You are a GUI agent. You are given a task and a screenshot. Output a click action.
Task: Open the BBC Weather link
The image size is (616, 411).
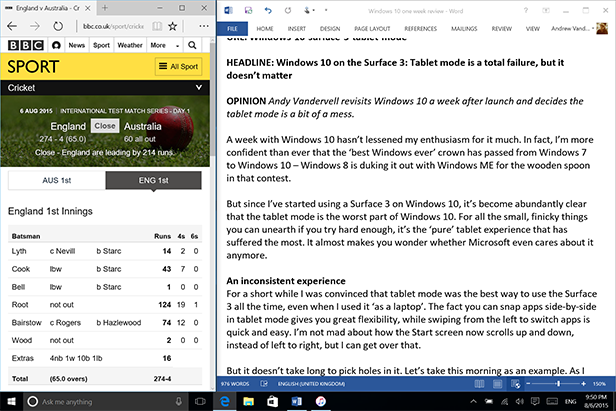[130, 45]
